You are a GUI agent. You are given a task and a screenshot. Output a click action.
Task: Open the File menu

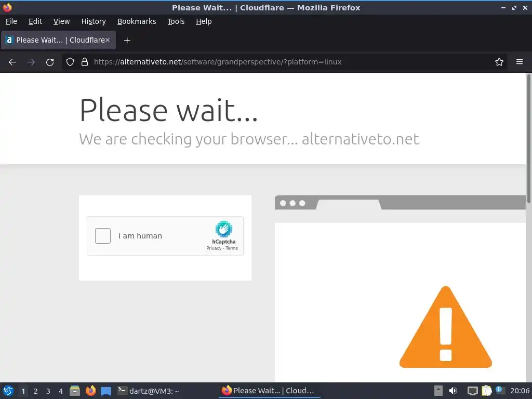pos(11,21)
